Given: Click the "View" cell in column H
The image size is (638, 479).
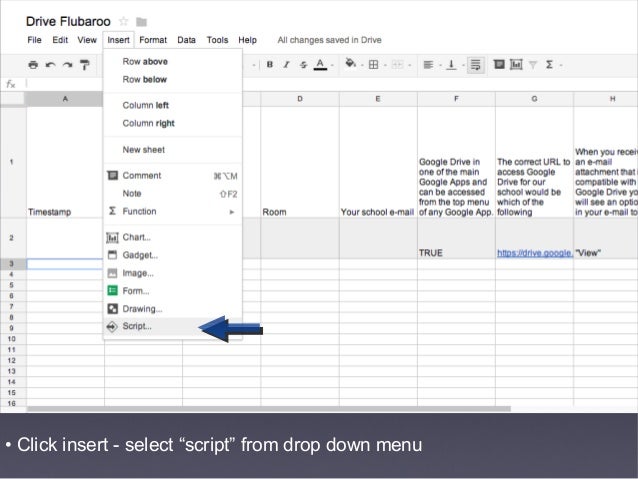Looking at the screenshot, I should tap(606, 238).
